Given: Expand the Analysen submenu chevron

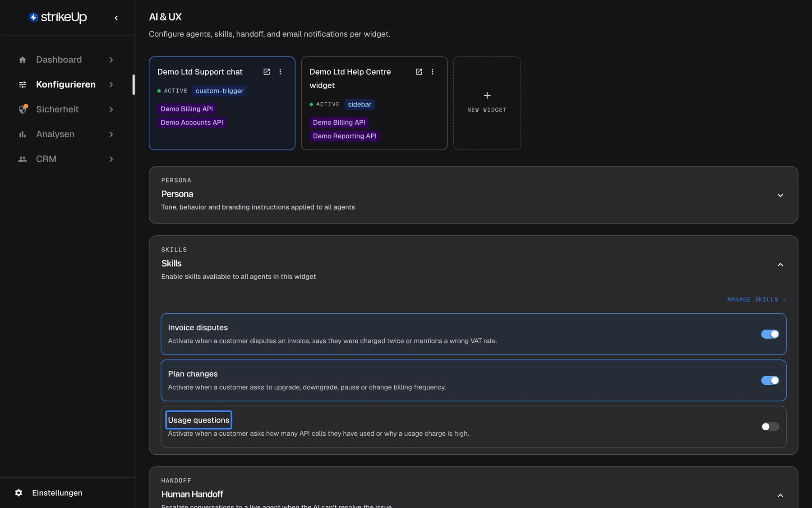Looking at the screenshot, I should click(111, 134).
